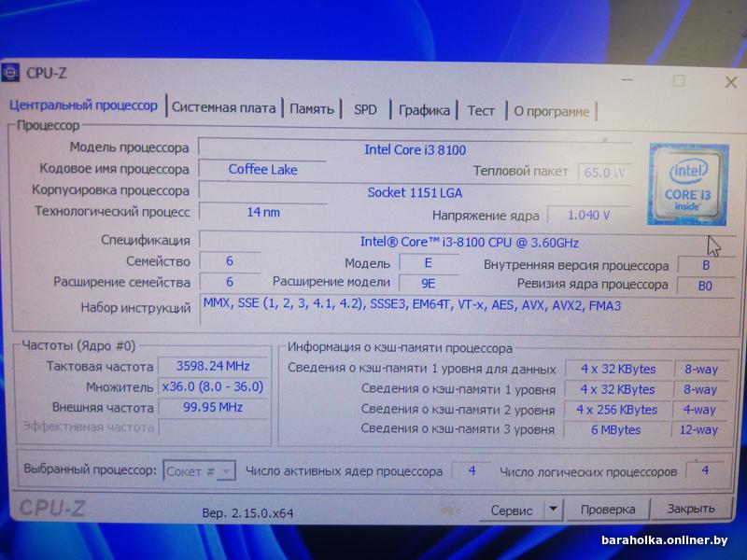Click the 14 nm technology value
The height and width of the screenshot is (560, 747).
click(263, 213)
